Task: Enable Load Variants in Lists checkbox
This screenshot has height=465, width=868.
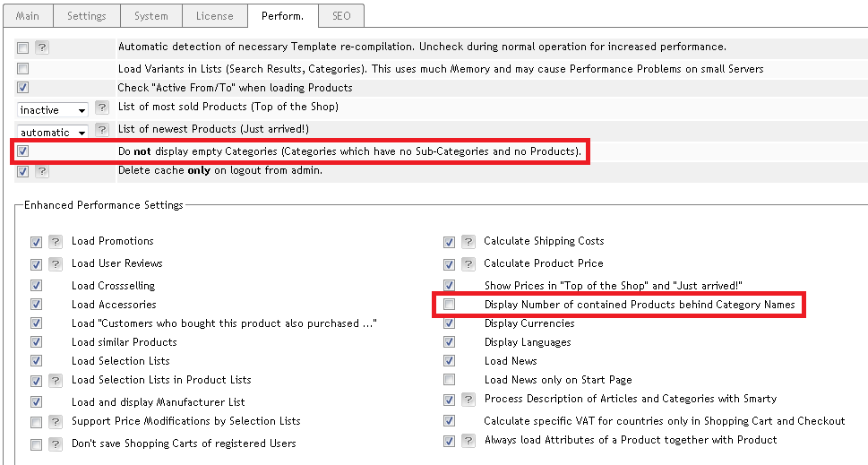Action: (x=23, y=69)
